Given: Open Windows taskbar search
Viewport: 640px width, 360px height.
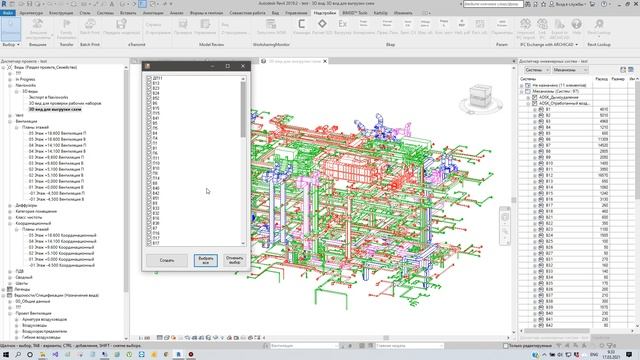Looking at the screenshot, I should [18, 354].
